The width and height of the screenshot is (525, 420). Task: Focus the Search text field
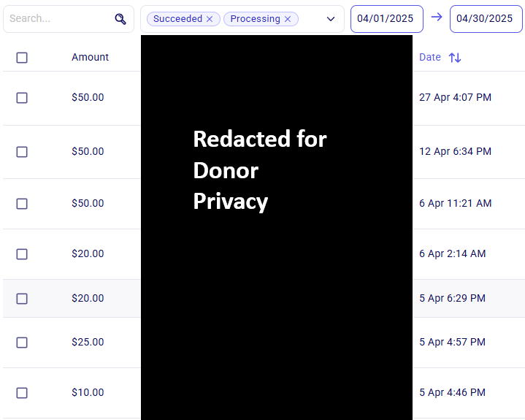(58, 19)
